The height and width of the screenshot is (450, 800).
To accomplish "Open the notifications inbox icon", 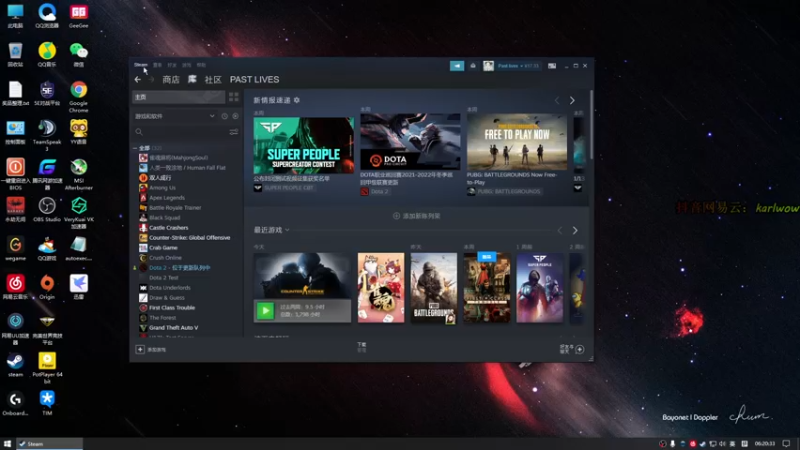I will 473,66.
